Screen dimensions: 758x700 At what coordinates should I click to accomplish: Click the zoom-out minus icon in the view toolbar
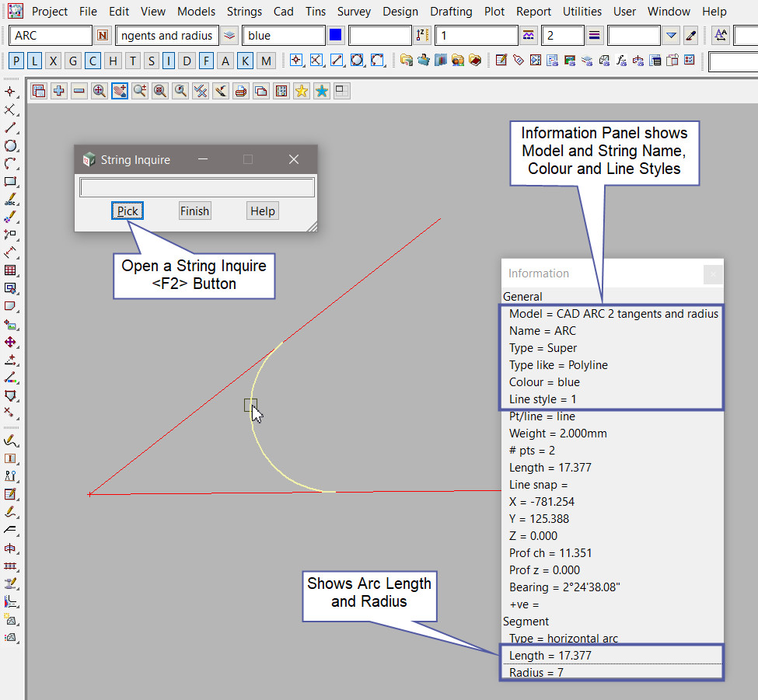(x=79, y=92)
